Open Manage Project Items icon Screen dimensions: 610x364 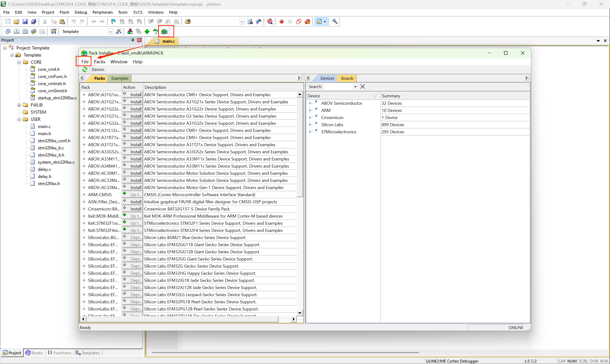(130, 31)
